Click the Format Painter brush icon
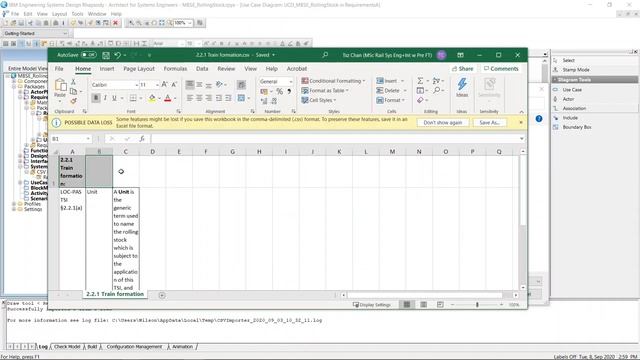Screen dimensions: 640x360 tap(73, 100)
